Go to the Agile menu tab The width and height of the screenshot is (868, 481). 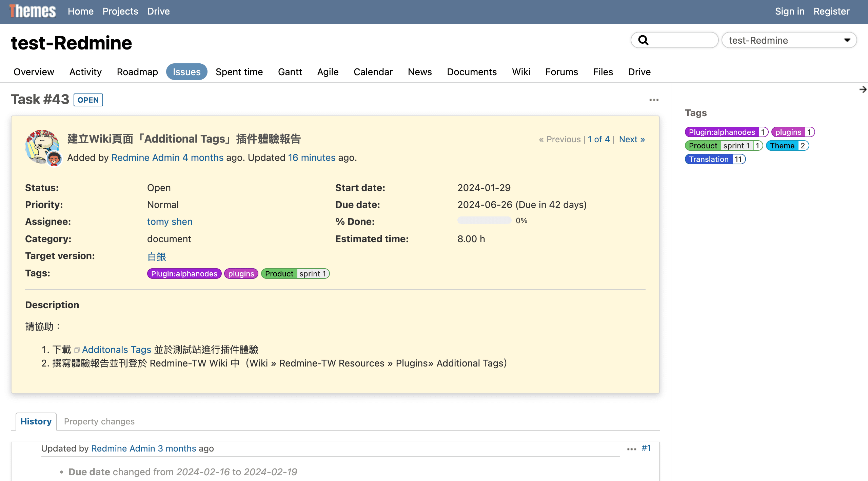point(328,72)
